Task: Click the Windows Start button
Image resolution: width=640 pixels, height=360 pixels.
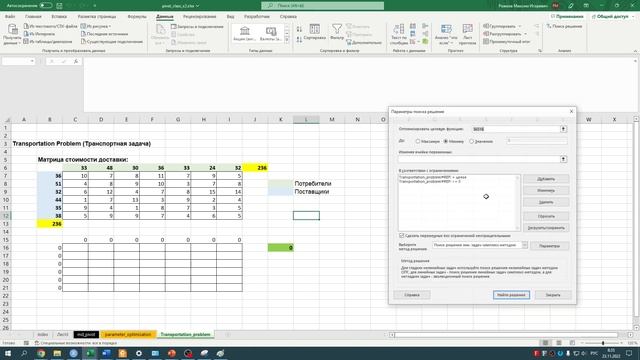Action: pos(8,353)
